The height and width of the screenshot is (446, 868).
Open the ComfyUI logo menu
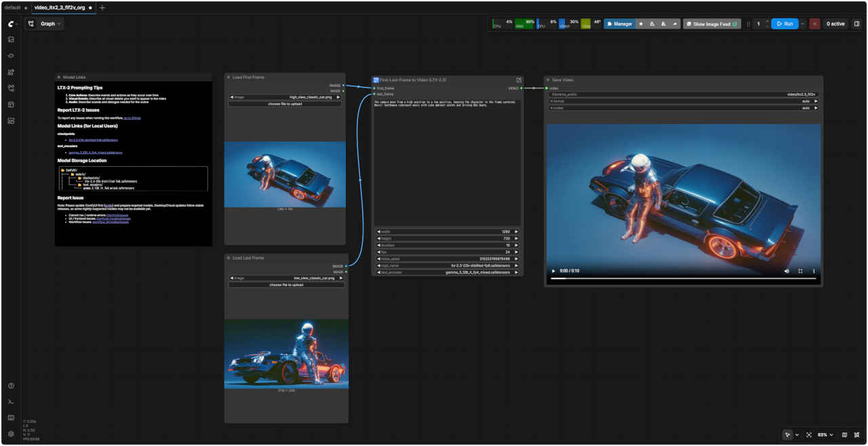click(x=11, y=24)
